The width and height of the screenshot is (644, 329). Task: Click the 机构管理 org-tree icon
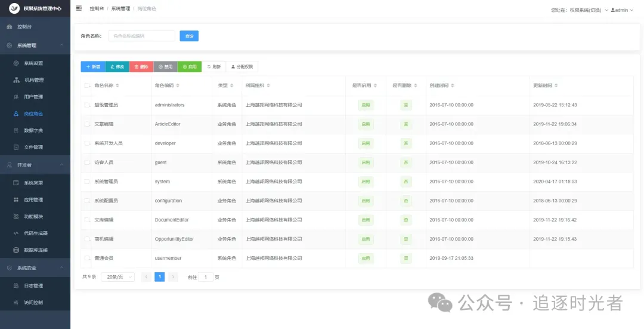(16, 80)
